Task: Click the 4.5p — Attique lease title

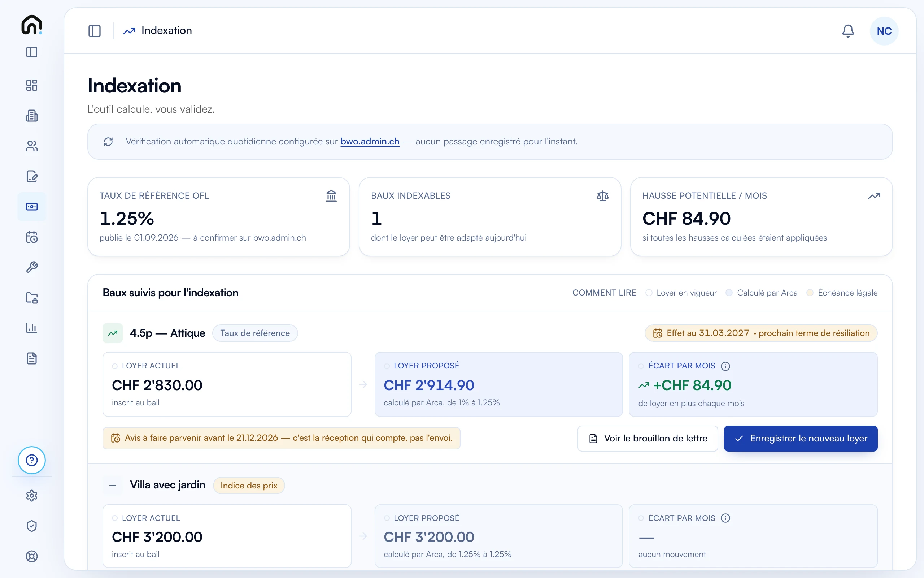Action: coord(167,333)
